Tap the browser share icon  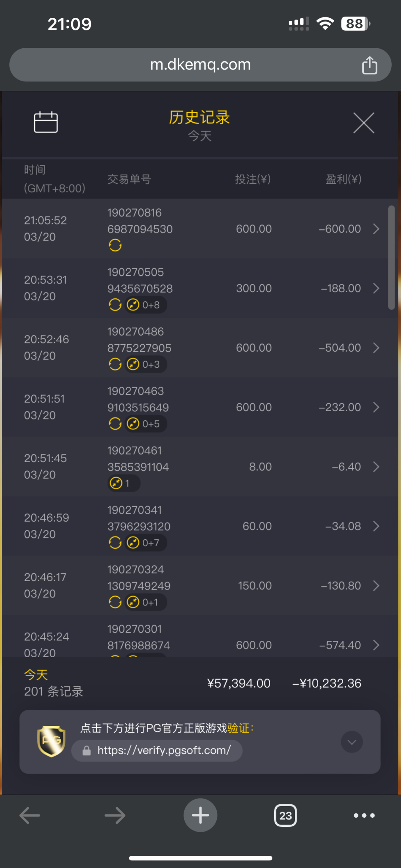click(369, 65)
